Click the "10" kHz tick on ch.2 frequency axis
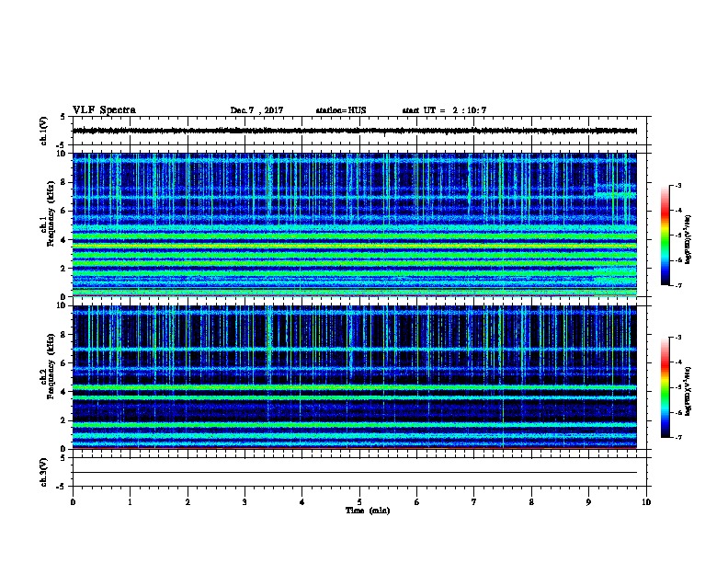Viewport: 728px width, 563px height. pos(63,305)
